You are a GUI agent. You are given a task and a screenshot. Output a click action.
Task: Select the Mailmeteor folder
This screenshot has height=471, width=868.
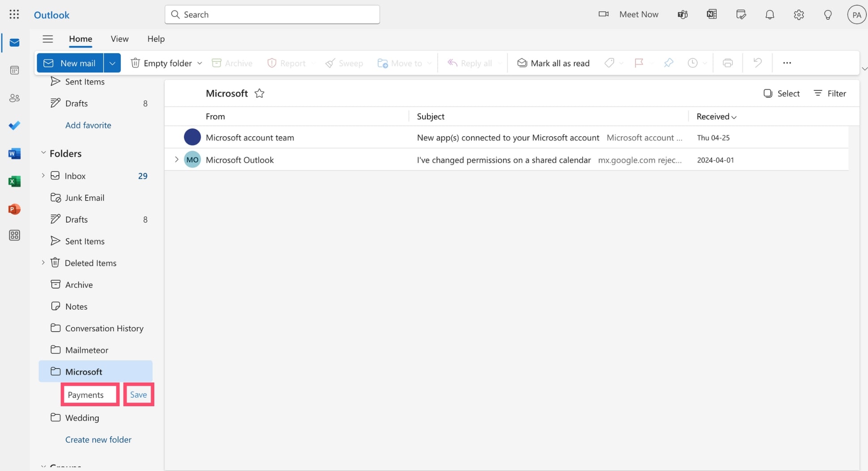(96, 350)
